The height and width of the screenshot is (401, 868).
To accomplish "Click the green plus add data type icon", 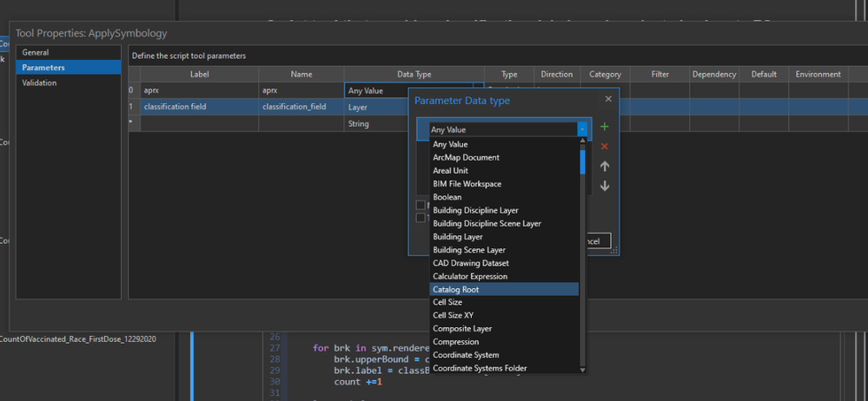I will [605, 128].
